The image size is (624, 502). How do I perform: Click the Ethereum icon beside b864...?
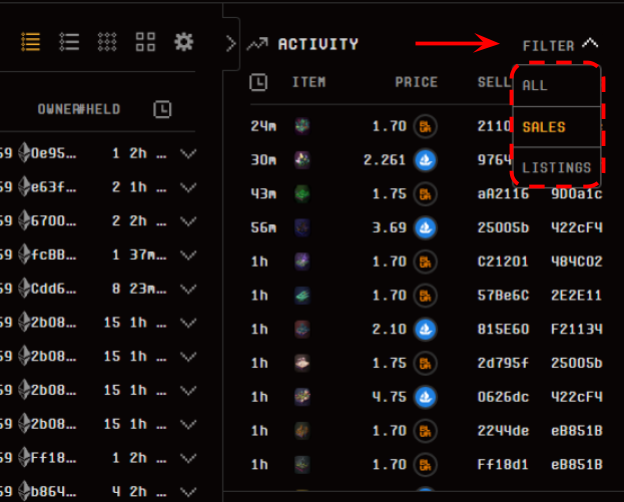[24, 491]
